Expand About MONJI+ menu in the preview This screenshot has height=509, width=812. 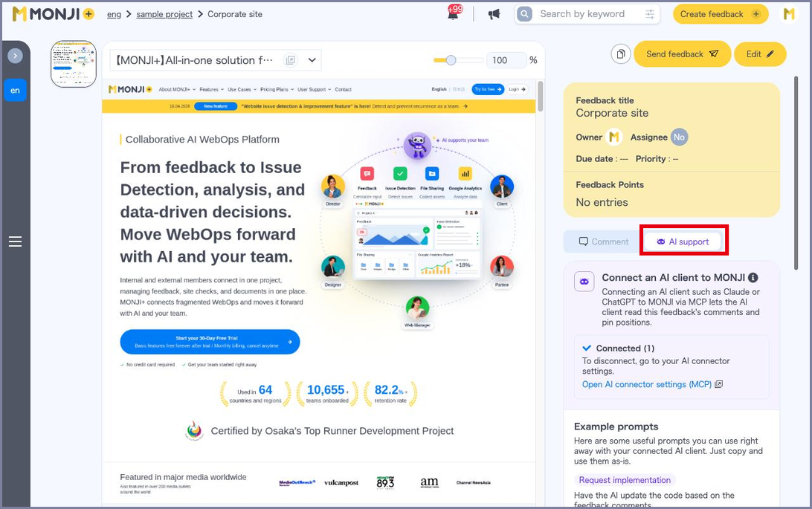(x=176, y=89)
